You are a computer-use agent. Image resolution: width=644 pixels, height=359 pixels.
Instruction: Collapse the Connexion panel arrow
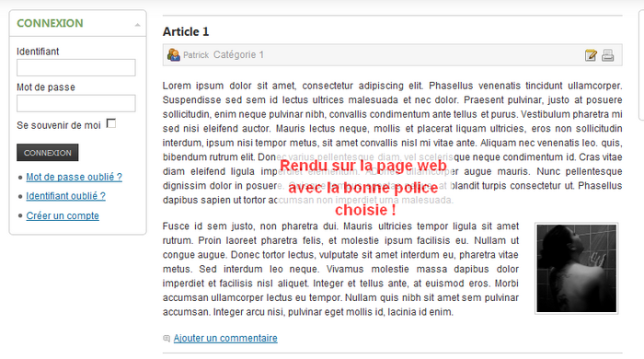138,25
